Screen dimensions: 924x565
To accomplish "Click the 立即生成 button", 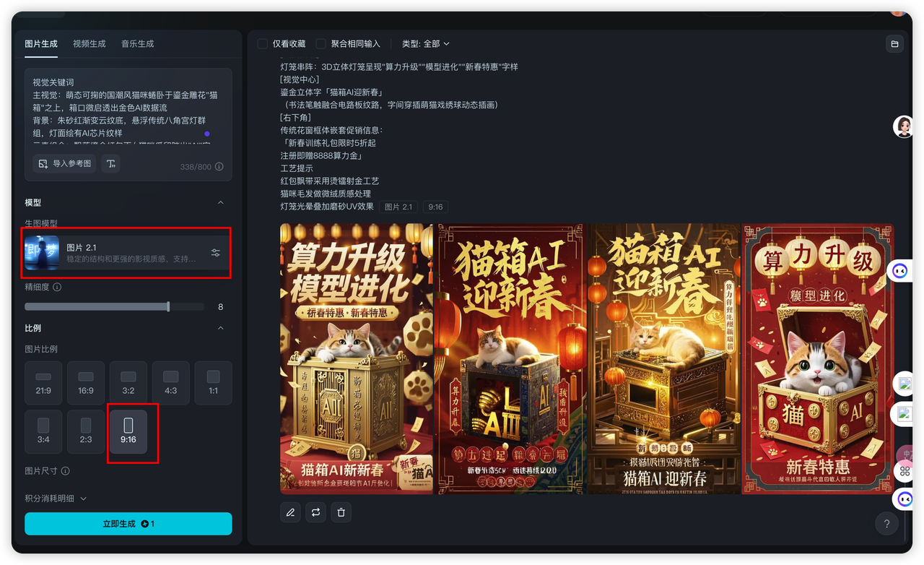I will (x=128, y=524).
